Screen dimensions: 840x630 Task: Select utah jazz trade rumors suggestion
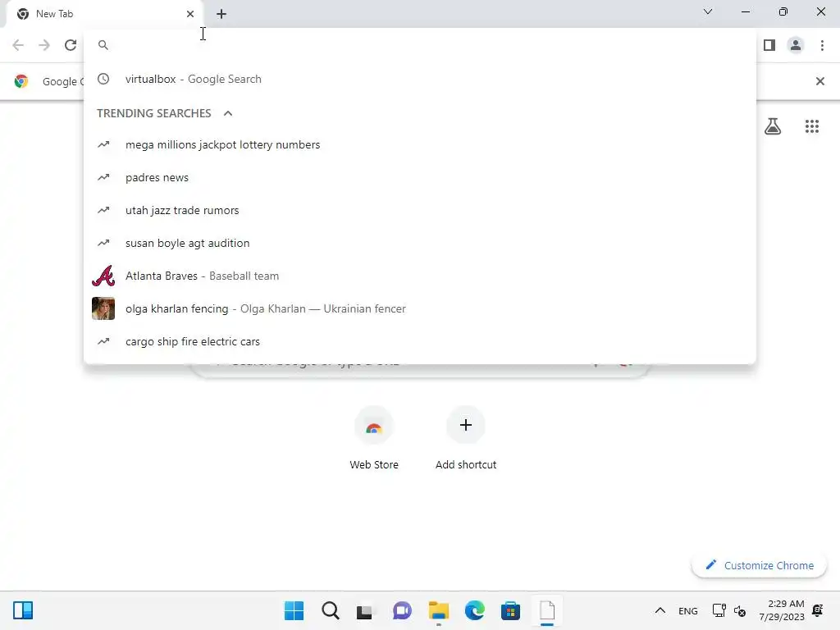(x=420, y=210)
